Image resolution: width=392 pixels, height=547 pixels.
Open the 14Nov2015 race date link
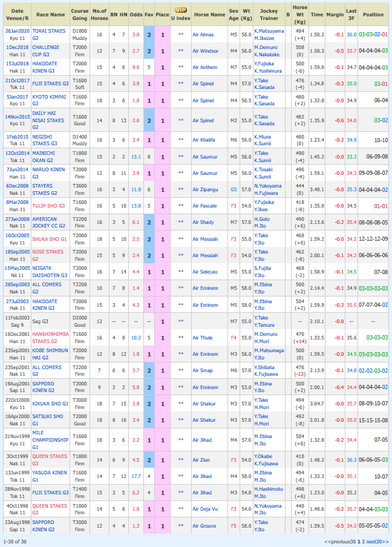(18, 117)
